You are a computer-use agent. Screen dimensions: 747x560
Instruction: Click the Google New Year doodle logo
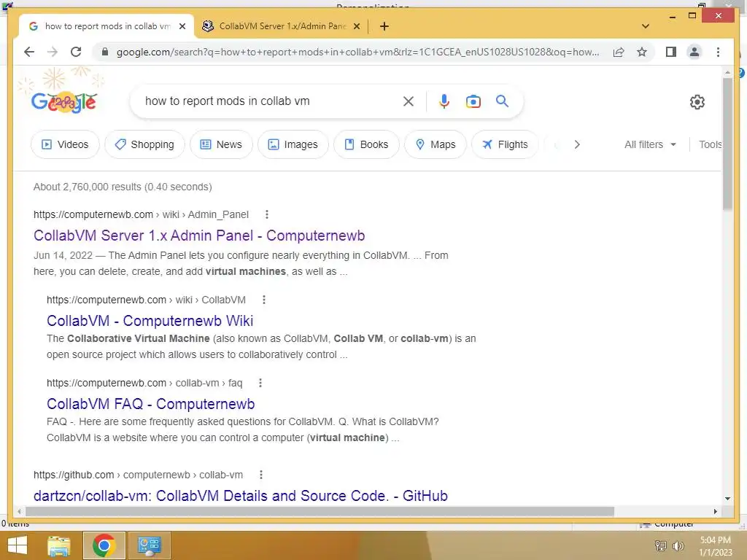(x=64, y=101)
